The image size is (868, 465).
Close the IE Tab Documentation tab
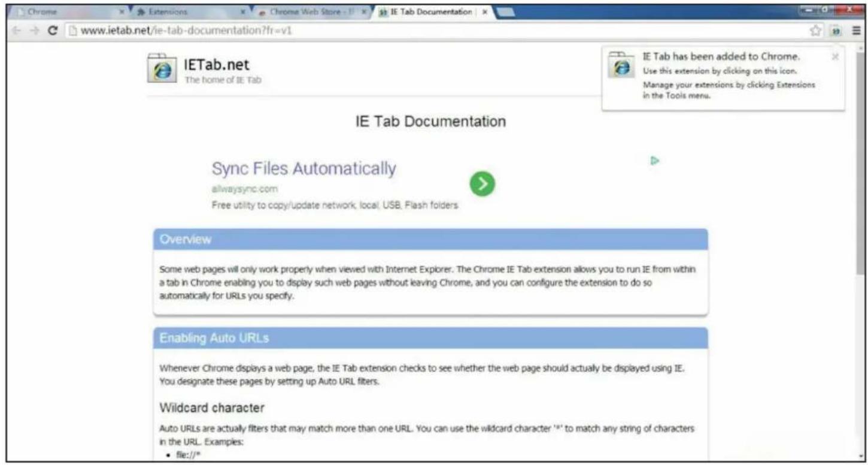(x=484, y=11)
